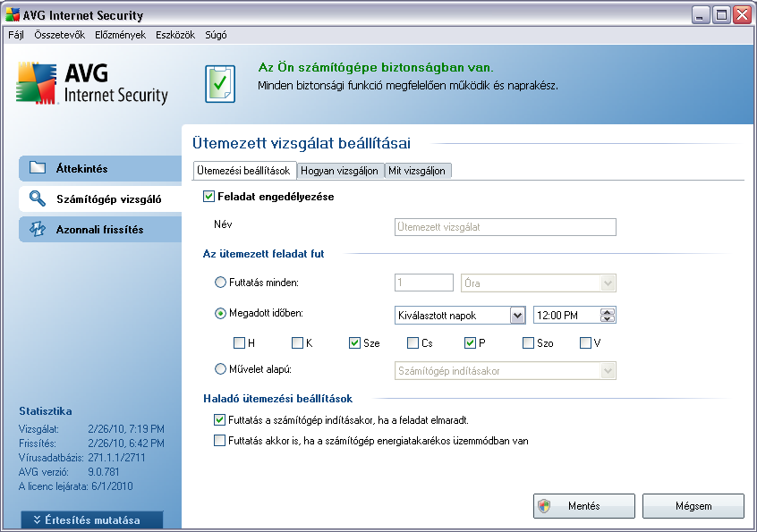Switch to the Mit vizsgáljon tab
The width and height of the screenshot is (757, 532).
417,171
